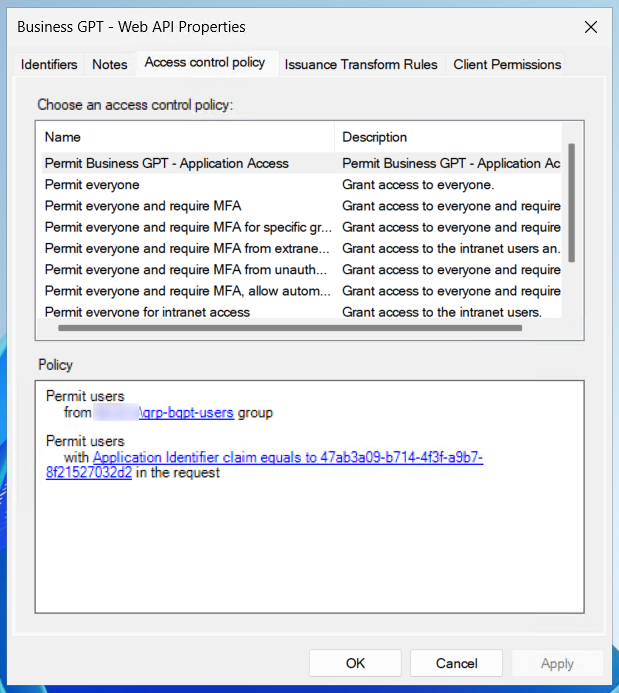This screenshot has height=693, width=619.
Task: Click the Apply button
Action: pos(557,663)
